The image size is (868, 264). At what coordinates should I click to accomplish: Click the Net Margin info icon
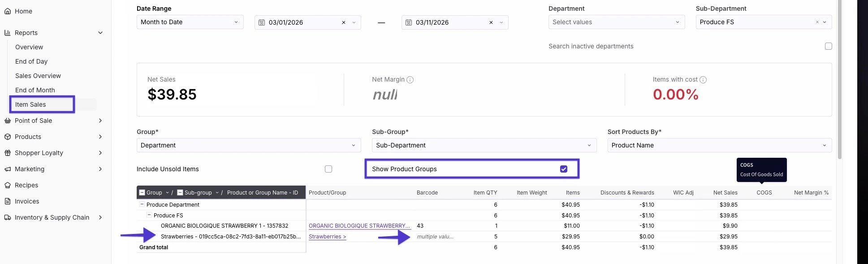[x=410, y=80]
